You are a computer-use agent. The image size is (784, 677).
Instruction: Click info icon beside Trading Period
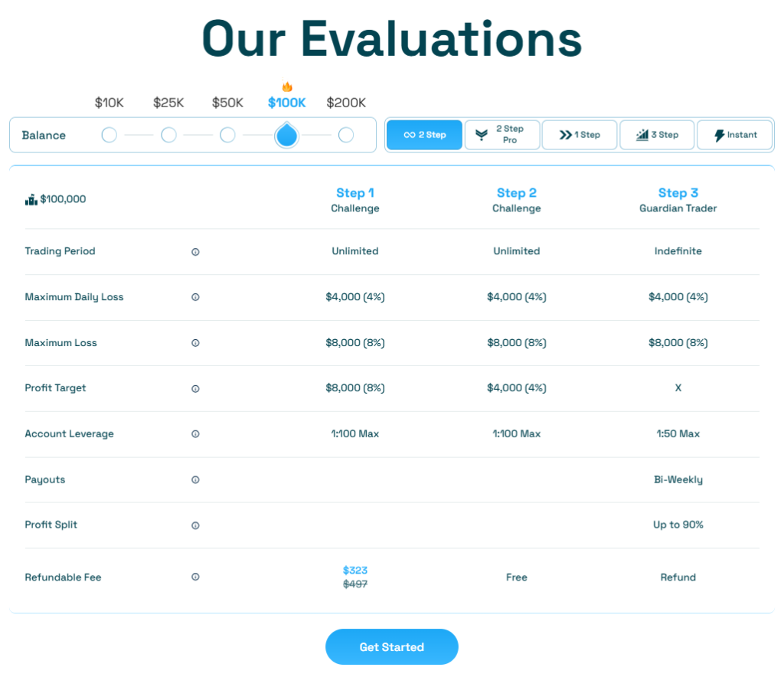195,252
